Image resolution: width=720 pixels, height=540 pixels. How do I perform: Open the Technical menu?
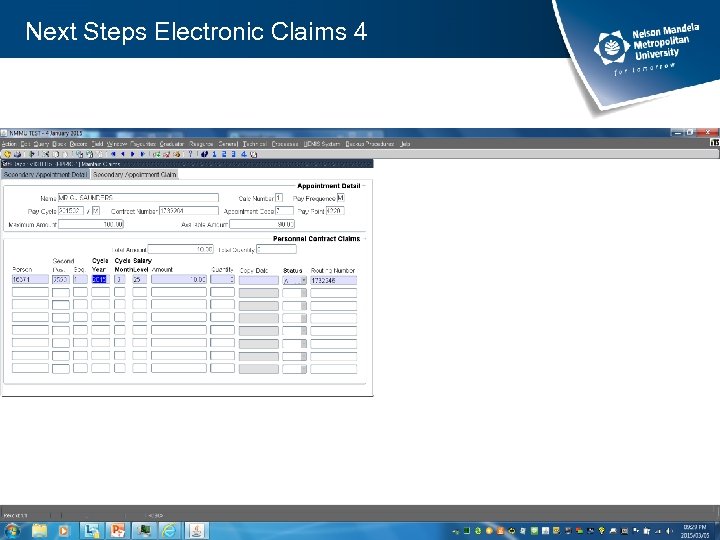click(x=254, y=144)
